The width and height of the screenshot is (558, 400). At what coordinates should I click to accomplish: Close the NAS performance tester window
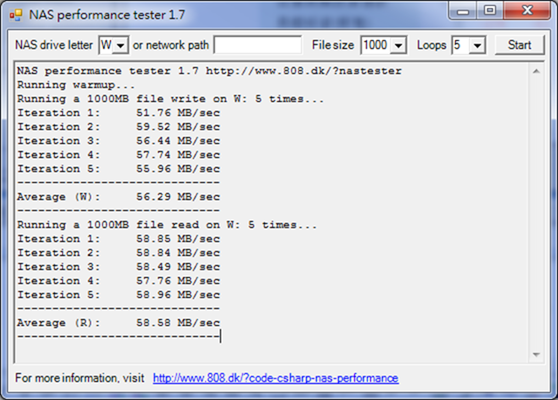(527, 11)
